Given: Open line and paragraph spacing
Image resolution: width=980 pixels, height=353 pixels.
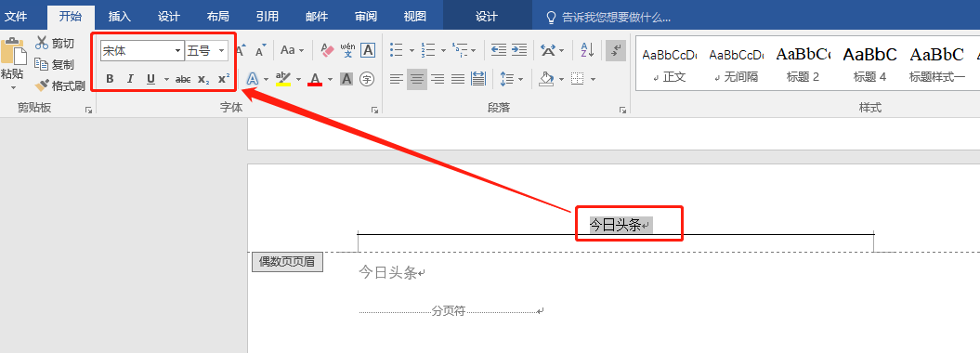Looking at the screenshot, I should tap(507, 79).
